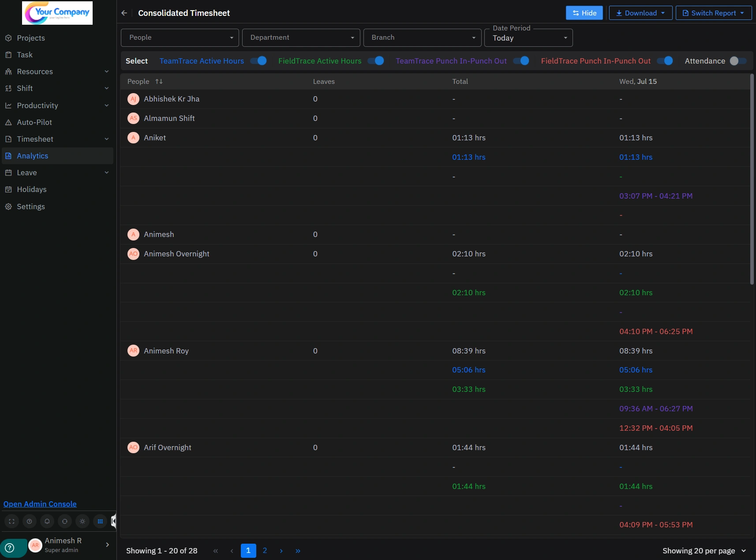Click Aniket's 03:07 PM - 04:21 PM entry
This screenshot has width=756, height=560.
point(656,196)
